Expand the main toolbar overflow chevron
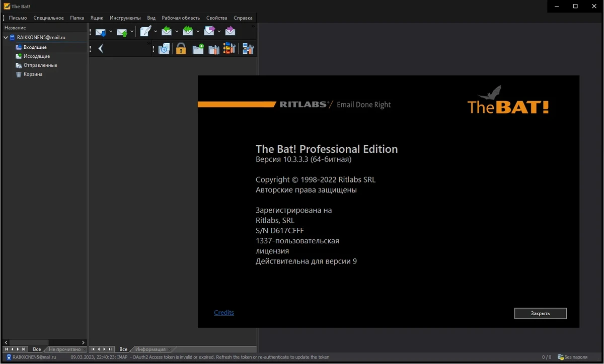The height and width of the screenshot is (364, 604). pyautogui.click(x=253, y=26)
